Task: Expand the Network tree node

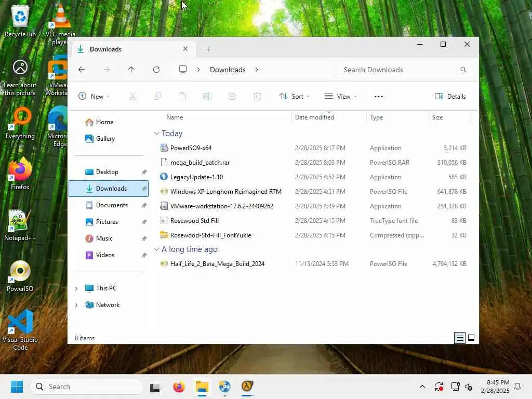Action: [76, 305]
